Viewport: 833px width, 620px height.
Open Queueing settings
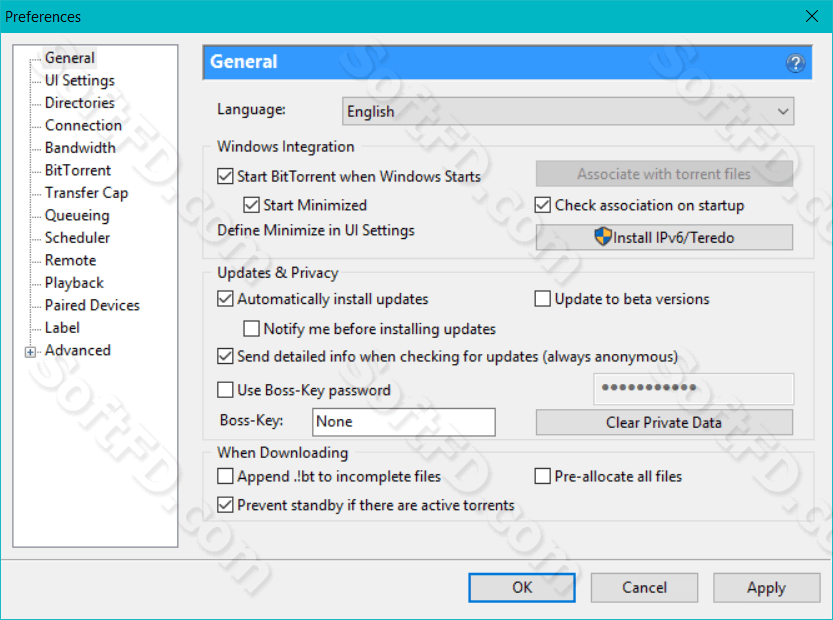77,215
